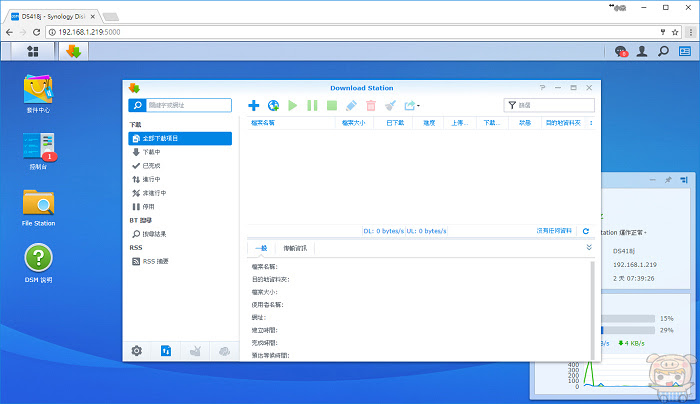Focus the filter field with funnel icon

point(549,105)
